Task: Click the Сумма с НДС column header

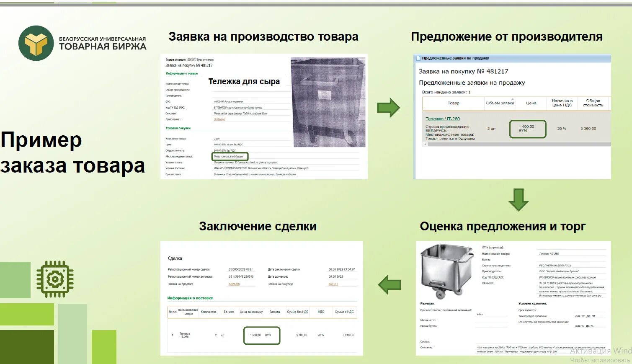Action: tap(344, 312)
